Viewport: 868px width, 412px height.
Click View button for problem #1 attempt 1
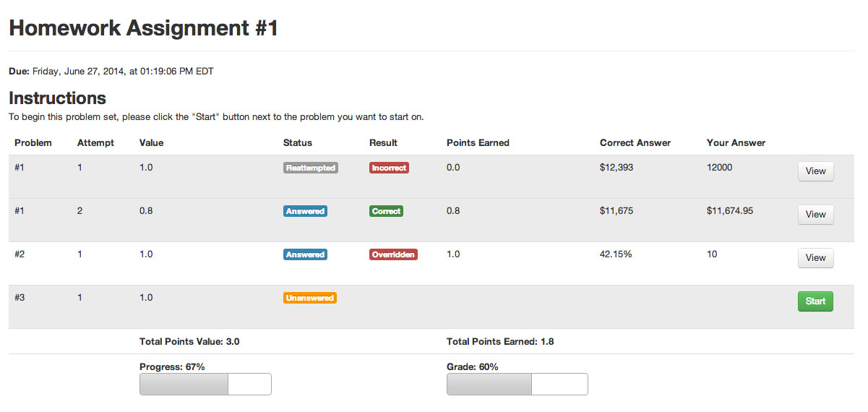click(815, 171)
